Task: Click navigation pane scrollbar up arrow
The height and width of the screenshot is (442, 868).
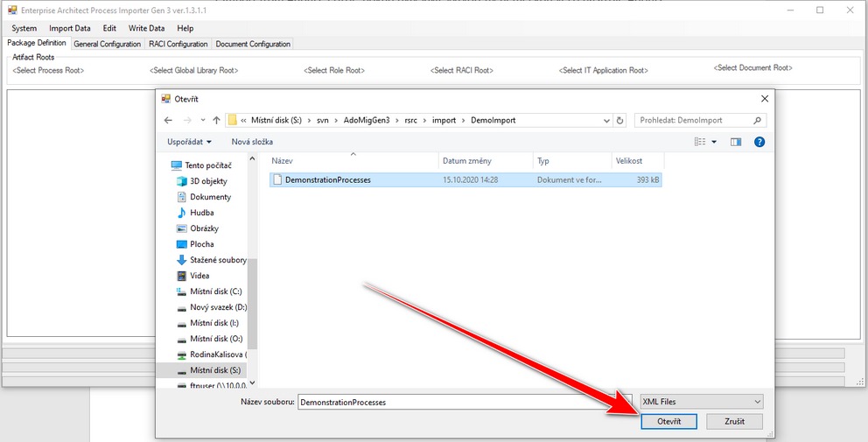Action: (x=253, y=159)
